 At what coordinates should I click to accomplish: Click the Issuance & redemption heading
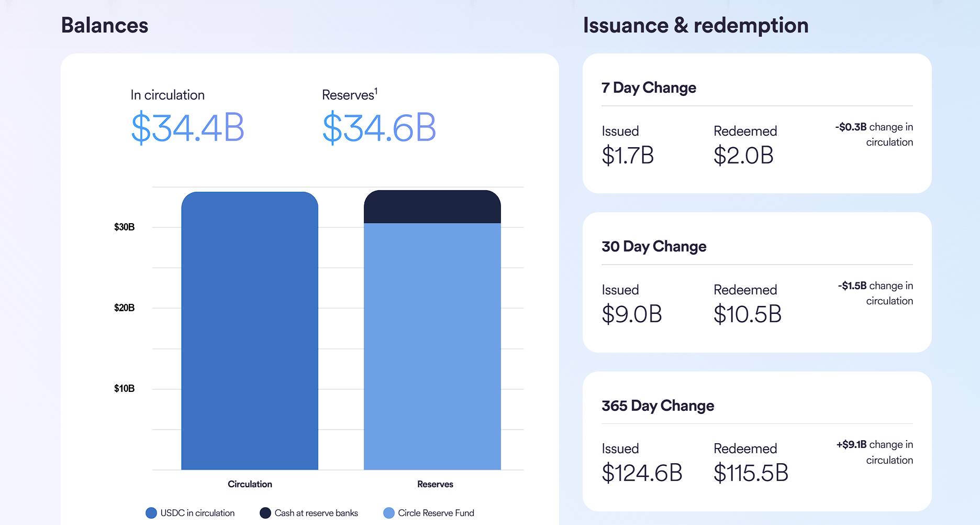click(696, 25)
